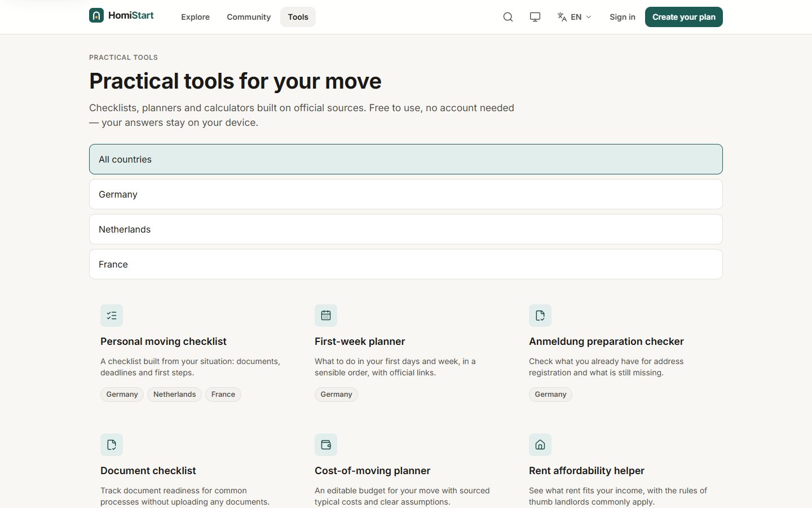This screenshot has height=508, width=812.
Task: Click Germany tag under Personal moving checklist
Action: pyautogui.click(x=122, y=395)
